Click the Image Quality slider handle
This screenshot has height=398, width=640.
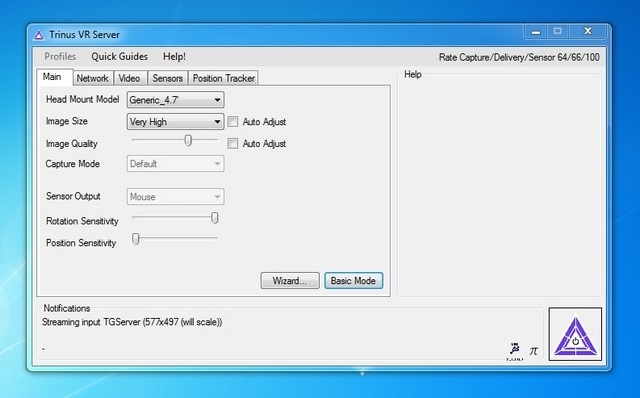tap(188, 140)
